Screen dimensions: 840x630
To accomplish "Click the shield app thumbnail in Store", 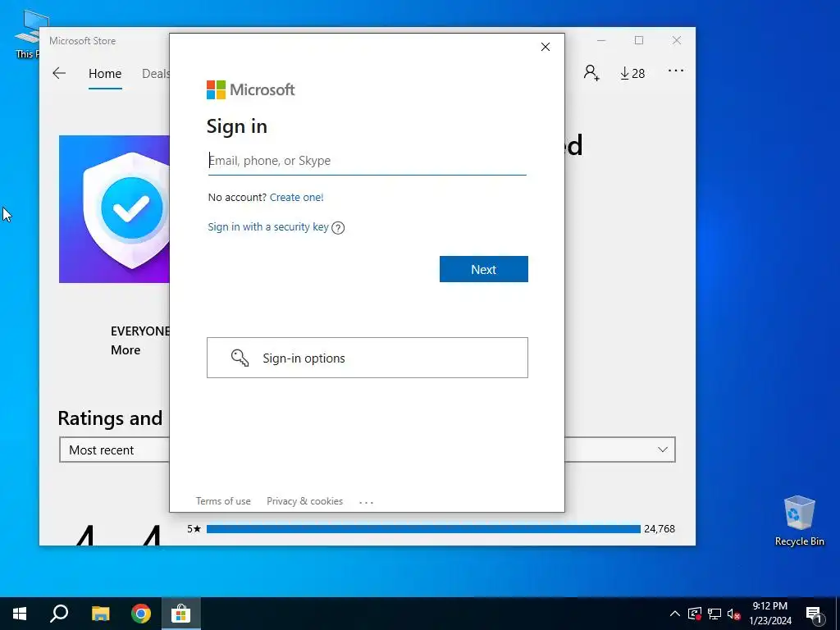I will click(x=114, y=209).
